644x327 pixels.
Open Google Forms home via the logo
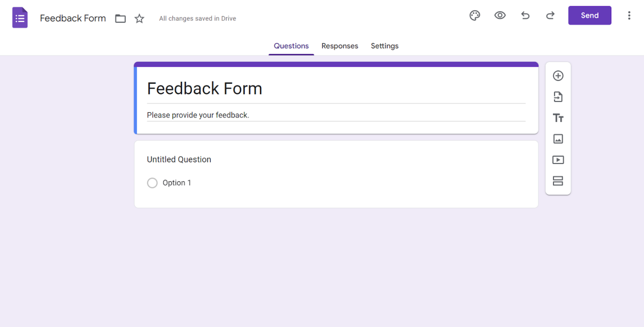(19, 17)
